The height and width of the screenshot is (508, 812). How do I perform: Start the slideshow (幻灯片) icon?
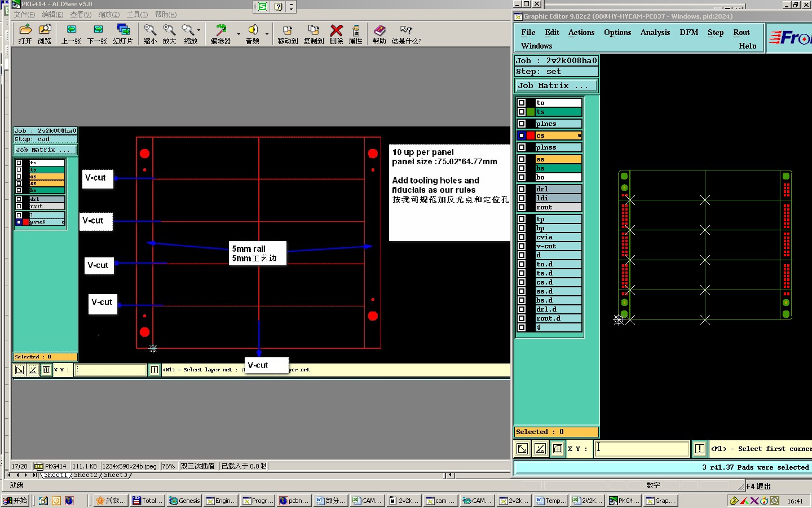click(x=123, y=34)
